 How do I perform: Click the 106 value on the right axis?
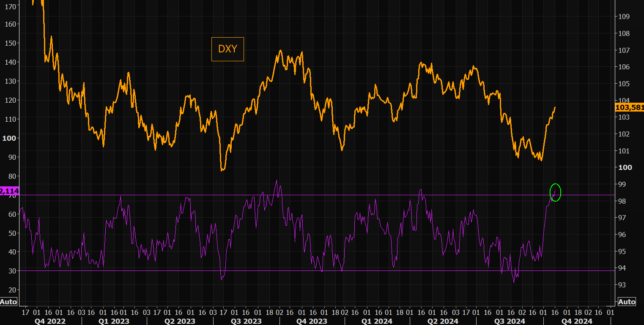625,67
